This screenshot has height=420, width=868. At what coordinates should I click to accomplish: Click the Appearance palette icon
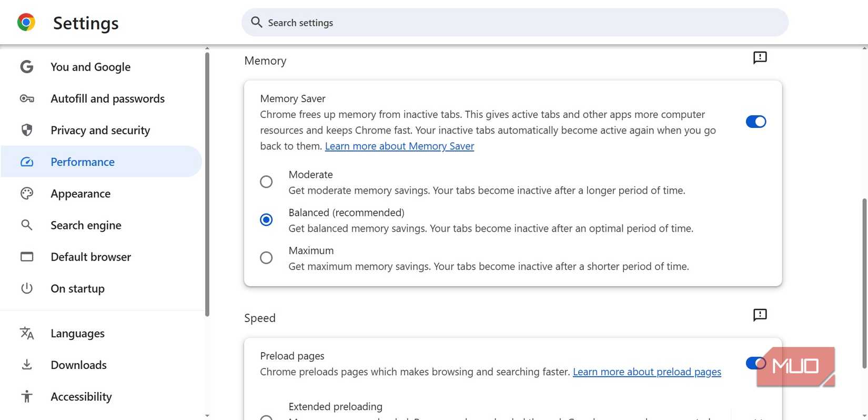pyautogui.click(x=27, y=194)
